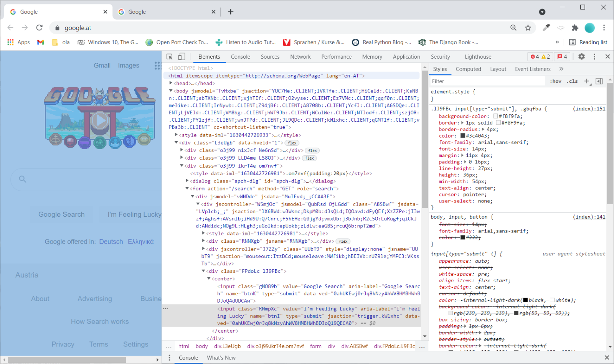Open DevTools three-dot customize menu
Screen dimensions: 614x364
coord(594,56)
